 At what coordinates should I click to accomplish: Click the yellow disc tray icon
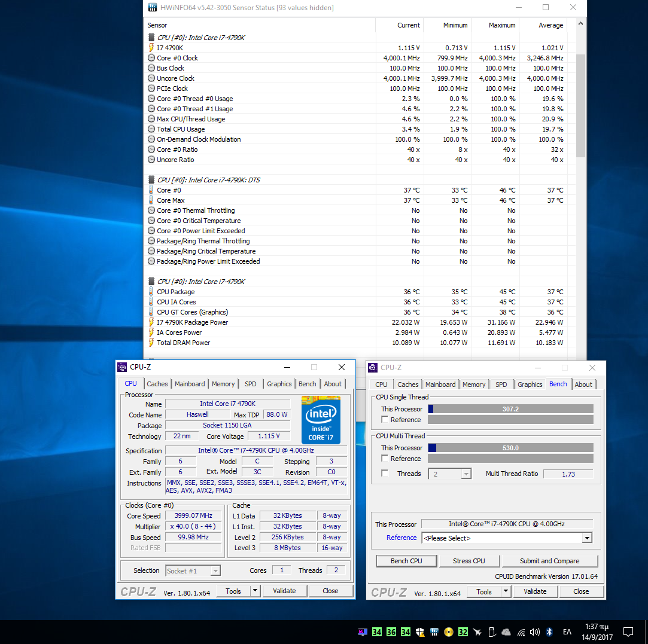[x=448, y=632]
